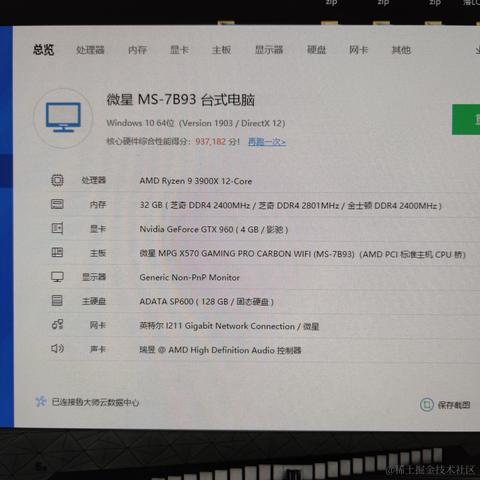The width and height of the screenshot is (480, 480).
Task: Click the 已连接鲁大师云数据中心 status text
Action: [95, 402]
